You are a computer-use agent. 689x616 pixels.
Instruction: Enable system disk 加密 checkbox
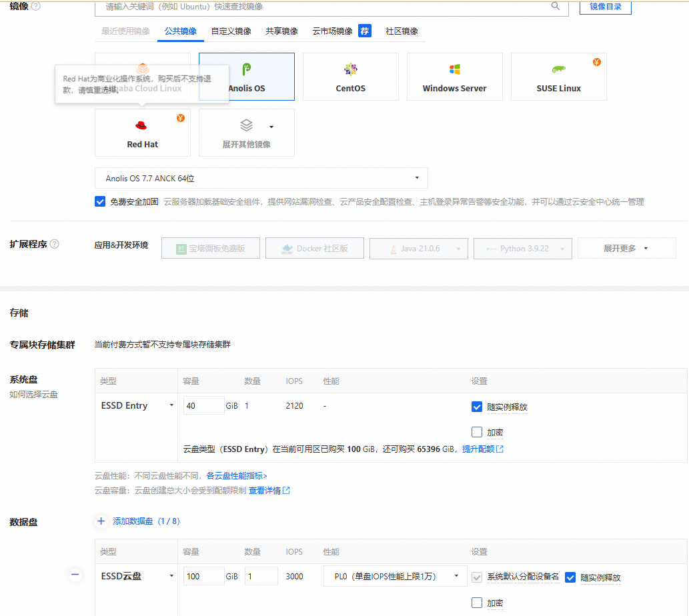point(477,432)
